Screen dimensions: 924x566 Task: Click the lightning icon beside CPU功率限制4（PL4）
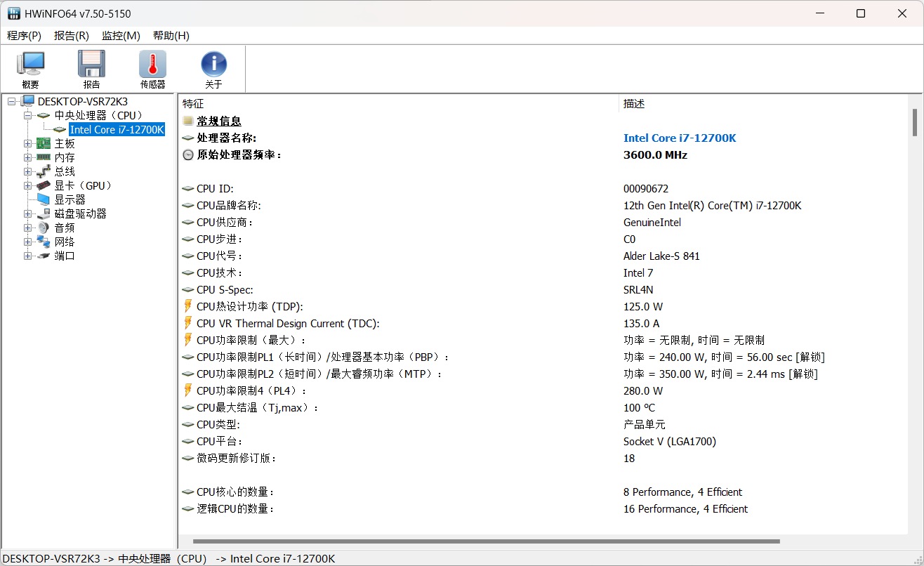click(187, 390)
